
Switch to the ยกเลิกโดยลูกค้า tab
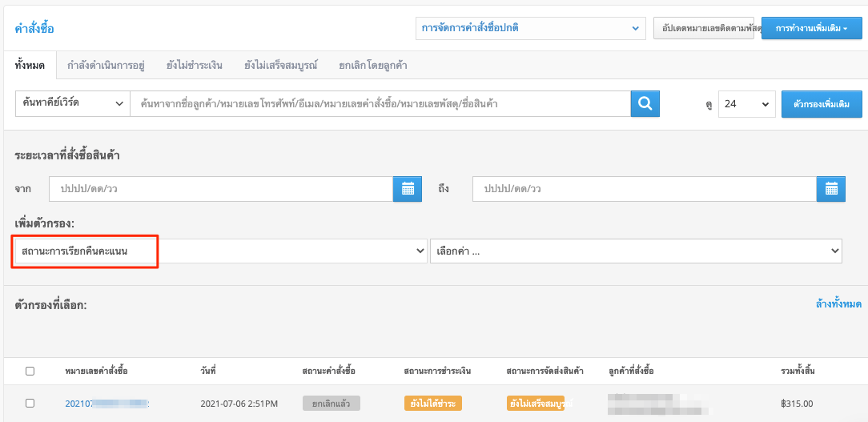point(373,66)
